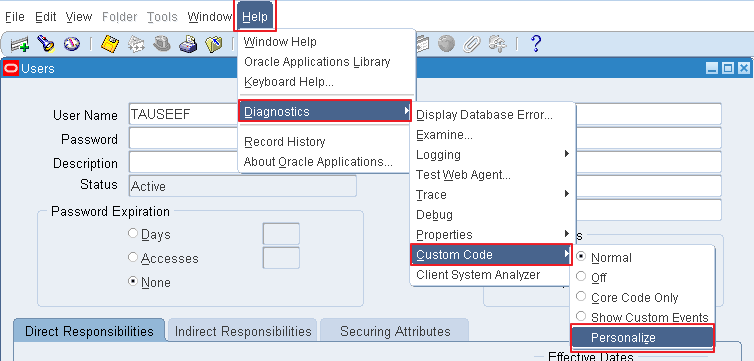Screen dimensions: 754x361
Task: Click the Folder Tools toolbar icon
Action: 498,44
